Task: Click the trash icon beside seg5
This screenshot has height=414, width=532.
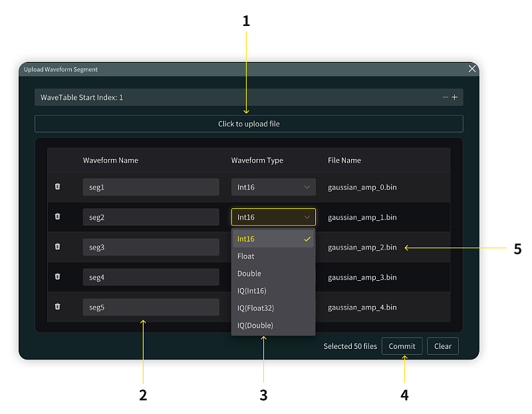Action: coord(57,307)
